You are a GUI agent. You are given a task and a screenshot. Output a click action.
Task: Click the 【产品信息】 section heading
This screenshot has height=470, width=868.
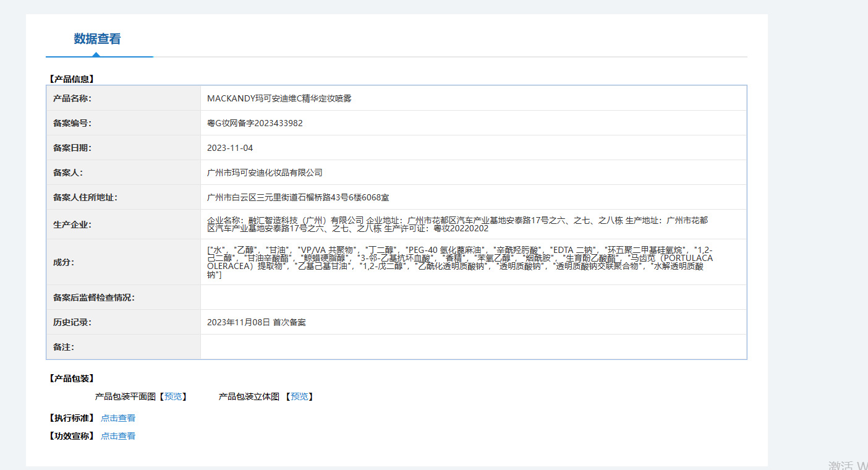coord(72,79)
